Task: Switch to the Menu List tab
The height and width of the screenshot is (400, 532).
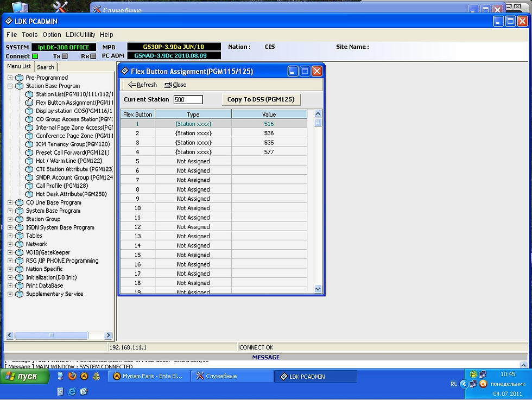Action: click(19, 66)
